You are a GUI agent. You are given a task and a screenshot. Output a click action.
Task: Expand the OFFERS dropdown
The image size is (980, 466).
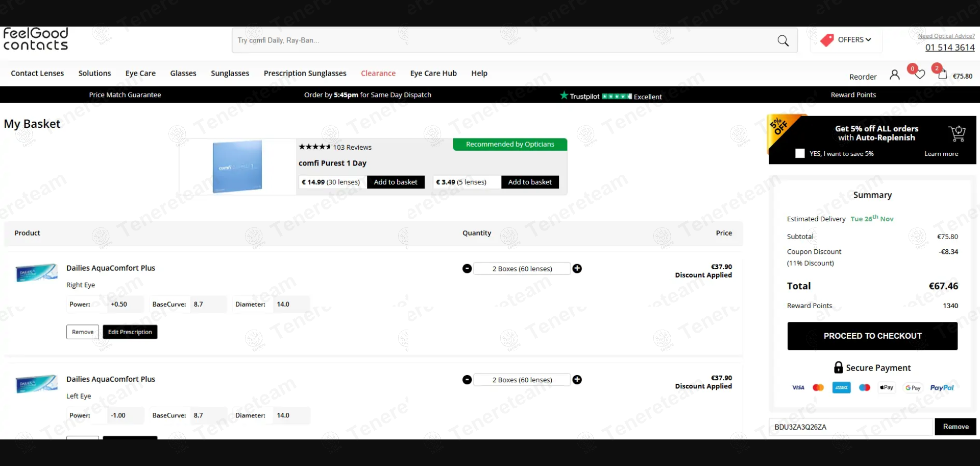click(x=854, y=40)
